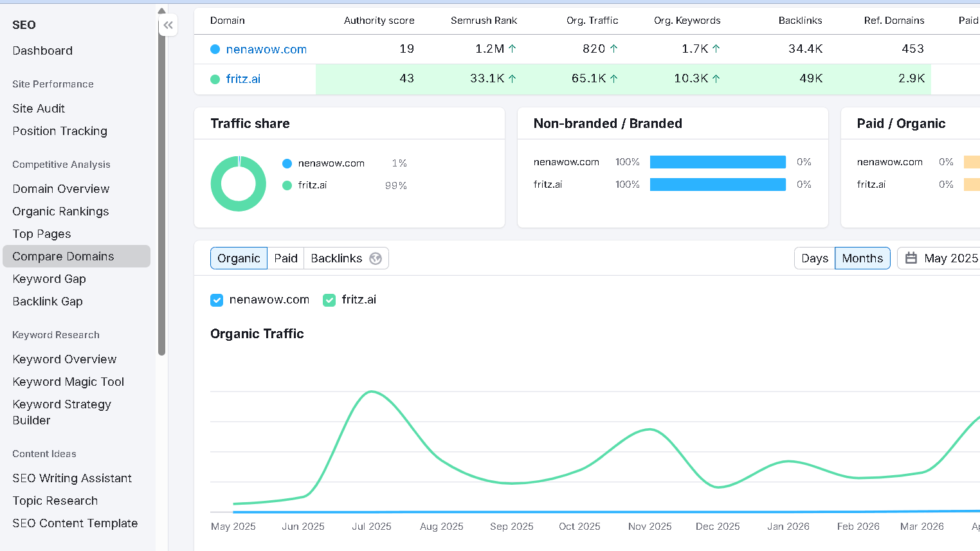Click the sidebar vertical scrollbar
This screenshot has height=551, width=980.
click(161, 186)
